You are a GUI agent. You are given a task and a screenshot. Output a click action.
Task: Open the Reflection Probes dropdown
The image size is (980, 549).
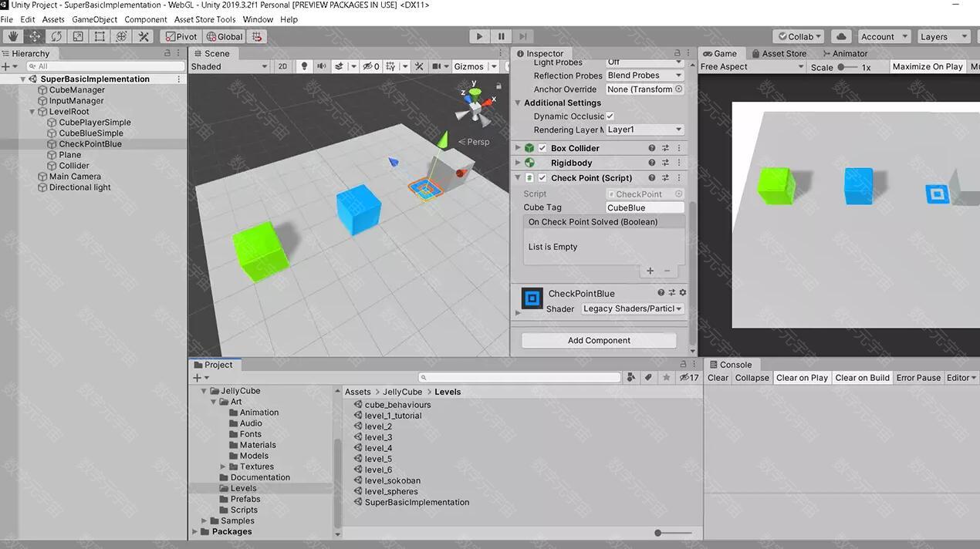click(644, 76)
